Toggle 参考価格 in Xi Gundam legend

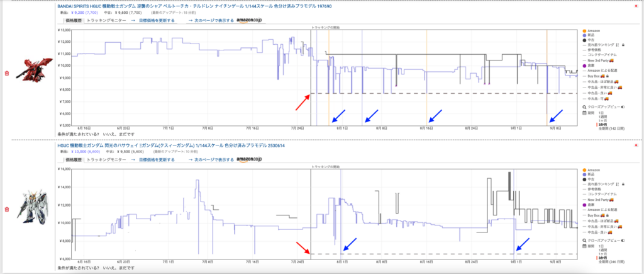592,189
